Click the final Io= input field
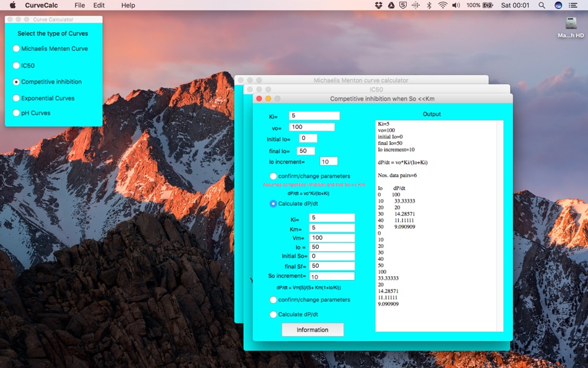588x368 pixels. tap(306, 151)
